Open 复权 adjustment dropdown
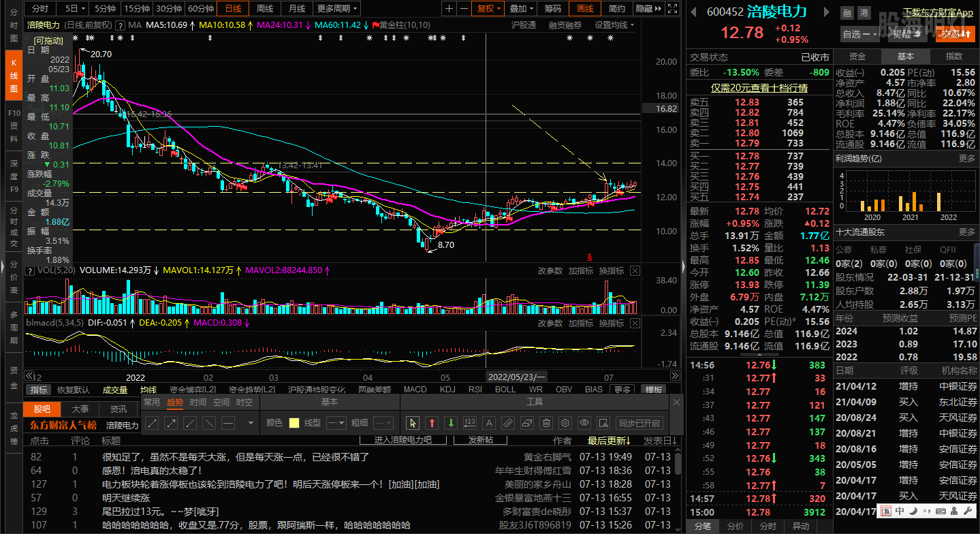This screenshot has width=980, height=534. [x=489, y=9]
